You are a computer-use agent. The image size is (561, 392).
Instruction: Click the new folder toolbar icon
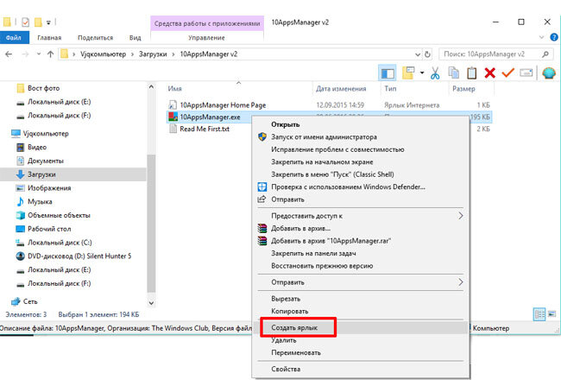point(408,73)
